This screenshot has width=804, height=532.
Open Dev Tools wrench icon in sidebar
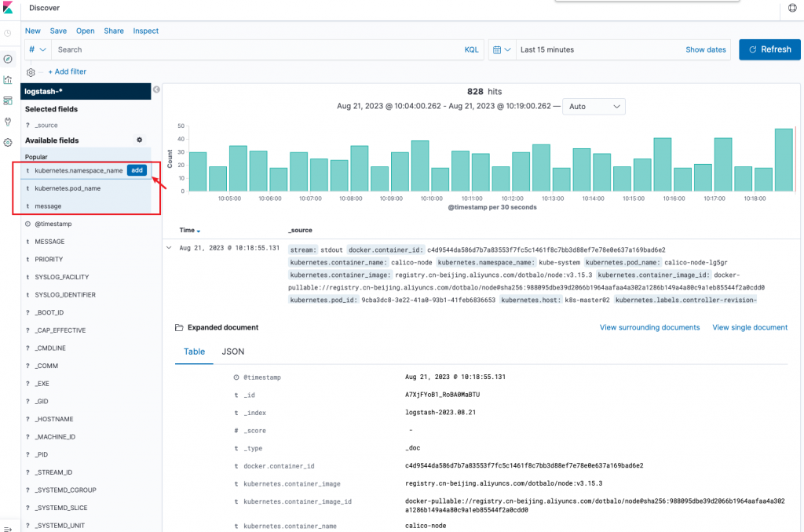tap(8, 122)
